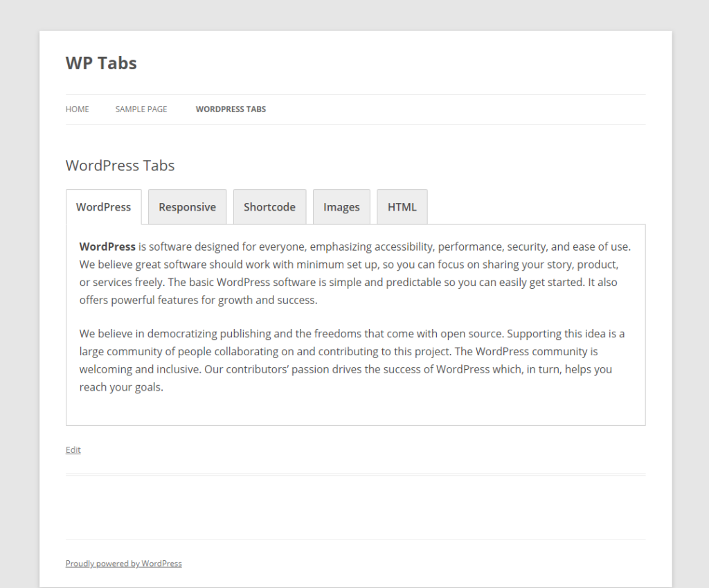This screenshot has width=709, height=588.
Task: Select WORDPRESS TABS in the navigation menu
Action: coord(231,109)
